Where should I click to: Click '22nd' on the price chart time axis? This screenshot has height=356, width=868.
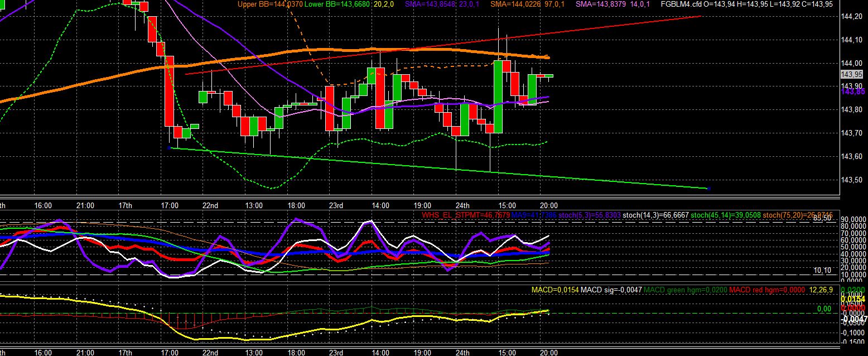click(210, 205)
